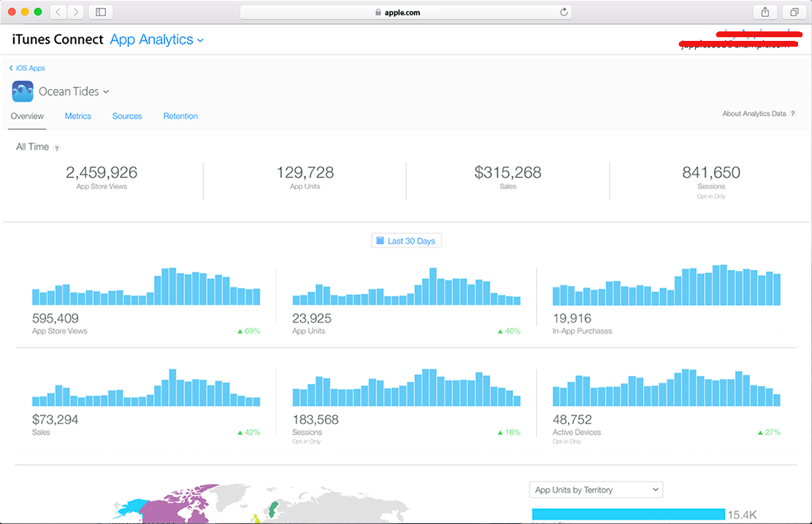Click the Share icon in Safari toolbar
Viewport: 812px width, 524px height.
764,12
